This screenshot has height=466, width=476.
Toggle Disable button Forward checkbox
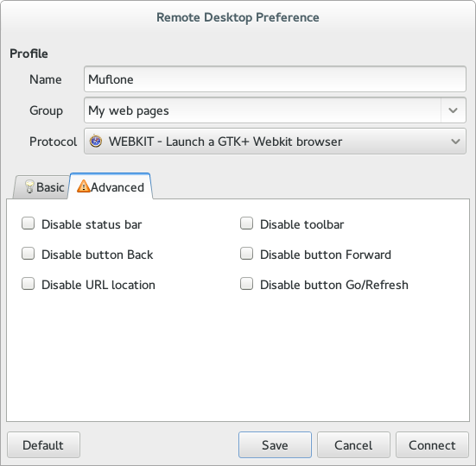click(246, 254)
